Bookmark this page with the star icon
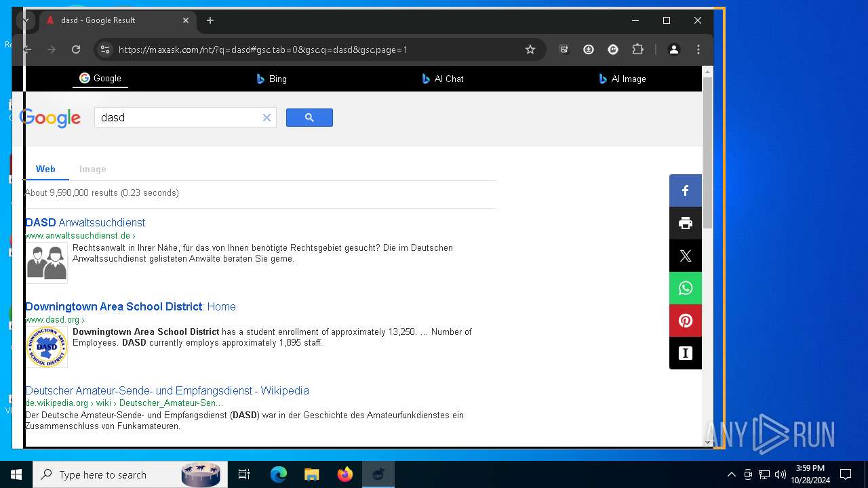This screenshot has width=868, height=488. 530,49
